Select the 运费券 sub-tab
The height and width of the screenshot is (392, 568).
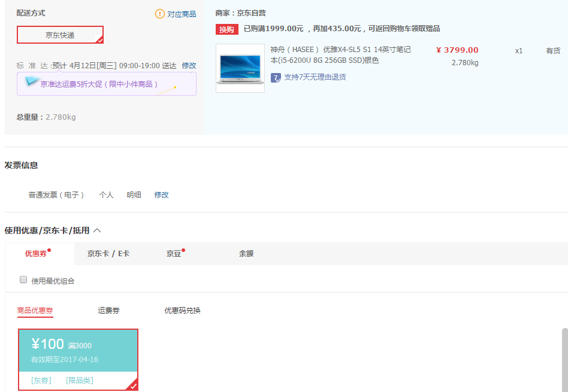108,311
